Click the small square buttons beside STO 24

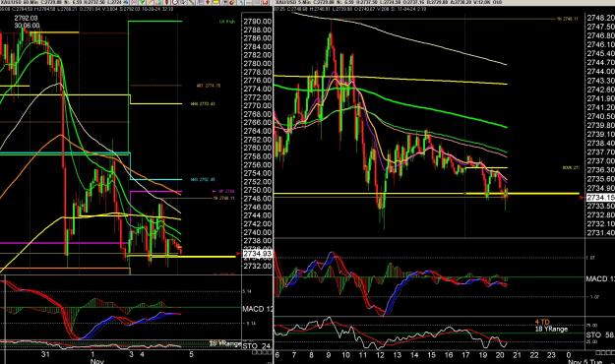click(262, 352)
